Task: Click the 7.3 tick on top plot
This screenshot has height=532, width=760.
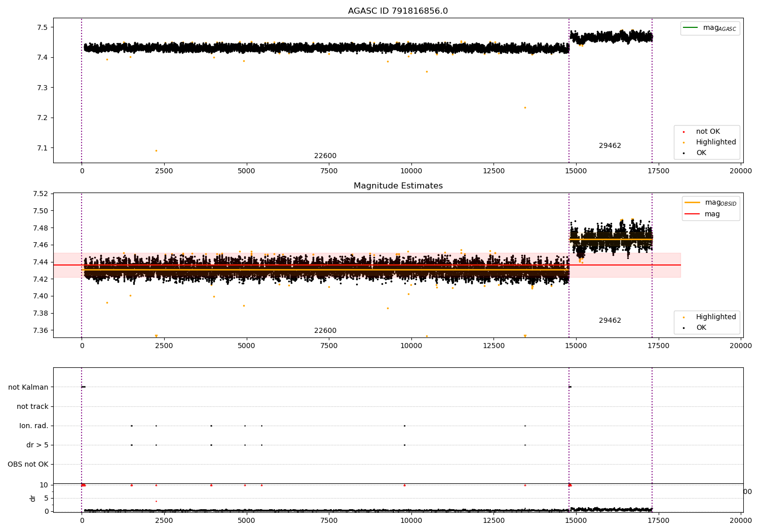Action: (42, 88)
